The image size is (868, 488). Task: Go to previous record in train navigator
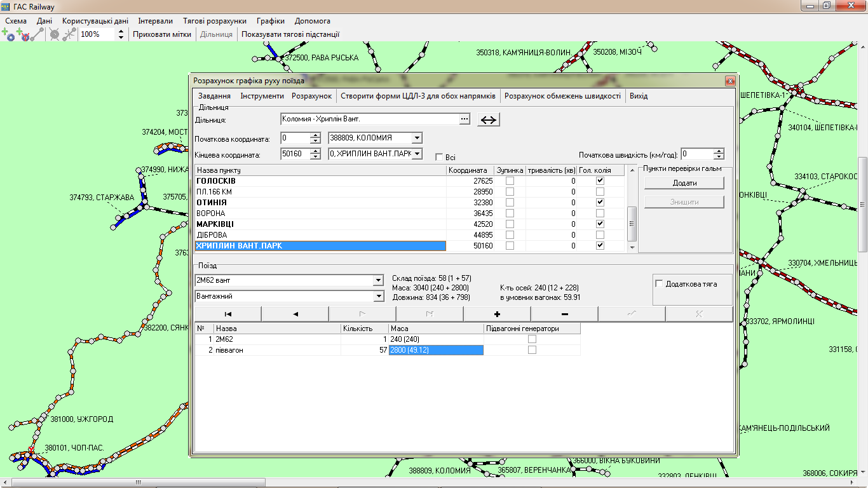coord(295,314)
